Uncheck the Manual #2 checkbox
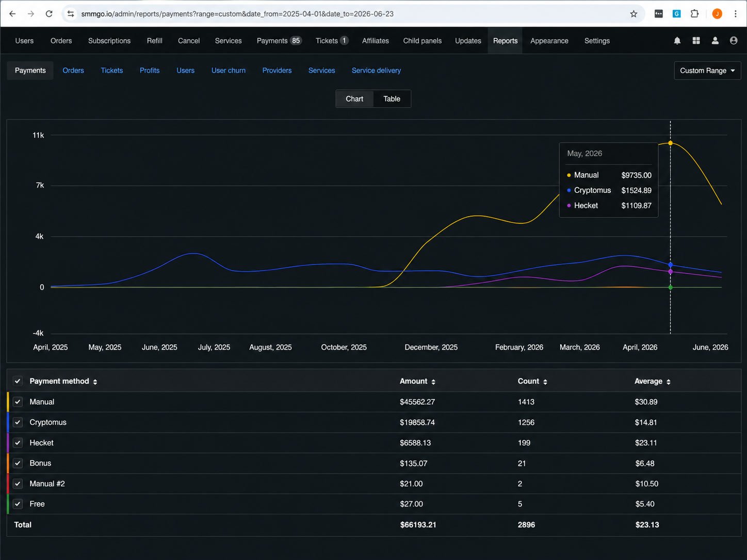 (18, 484)
